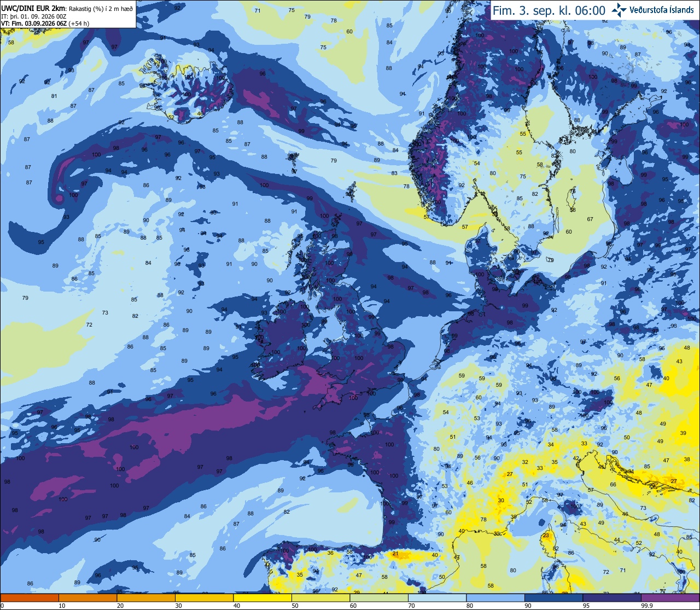Screen dimensions: 700x610
Task: Click the Veðurstofa Íslands logo icon
Action: [619, 9]
